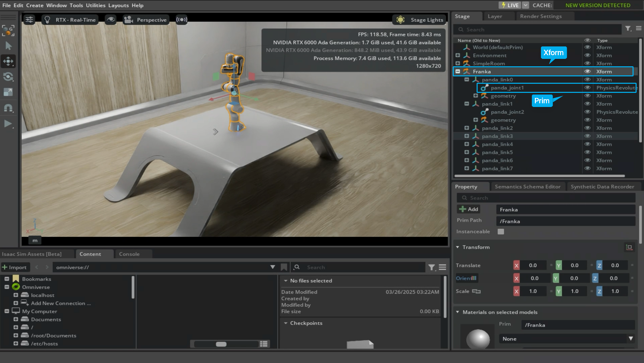644x363 pixels.
Task: Open the Layouts menu
Action: (x=119, y=5)
